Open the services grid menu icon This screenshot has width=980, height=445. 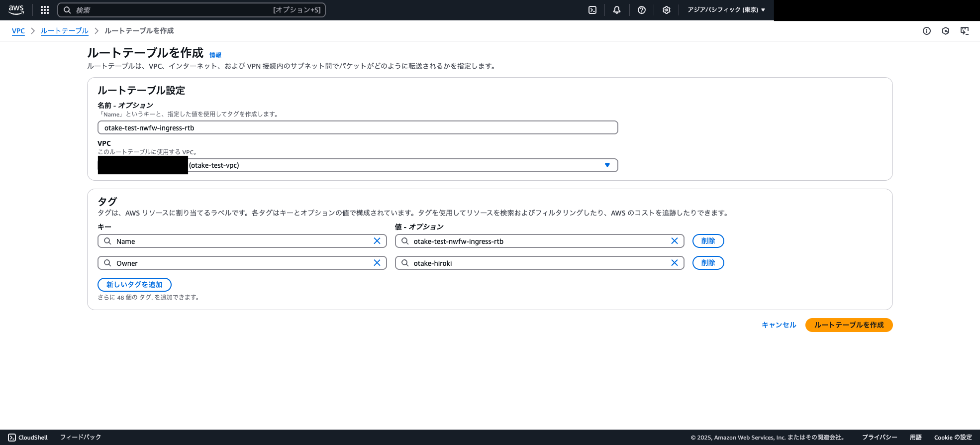point(45,10)
